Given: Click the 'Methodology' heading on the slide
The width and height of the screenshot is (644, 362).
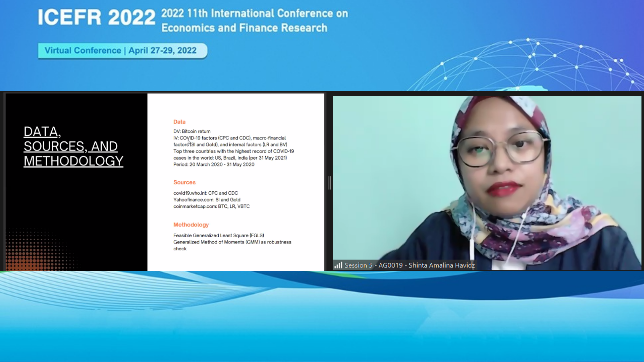Looking at the screenshot, I should (x=191, y=225).
